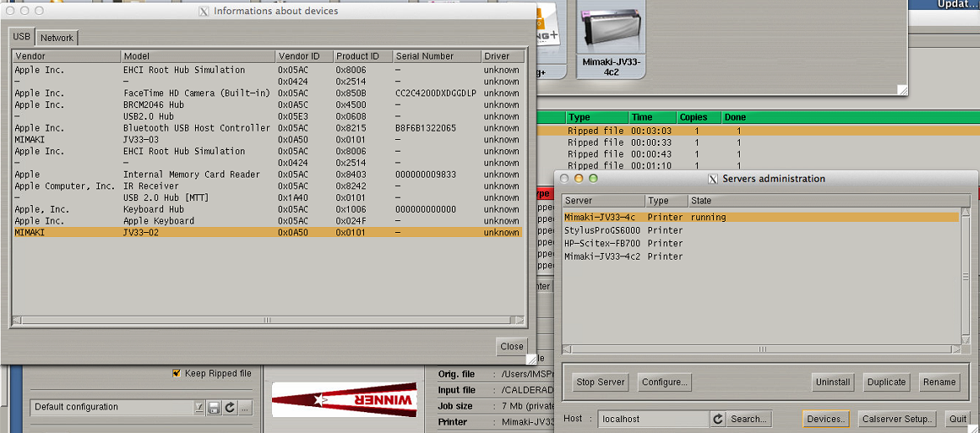This screenshot has height=433, width=980.
Task: Click the Time column header in job queue
Action: 653,117
